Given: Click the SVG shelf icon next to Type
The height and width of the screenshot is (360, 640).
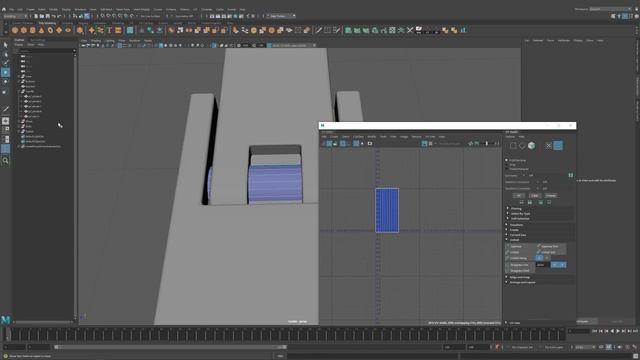Looking at the screenshot, I should [118, 30].
